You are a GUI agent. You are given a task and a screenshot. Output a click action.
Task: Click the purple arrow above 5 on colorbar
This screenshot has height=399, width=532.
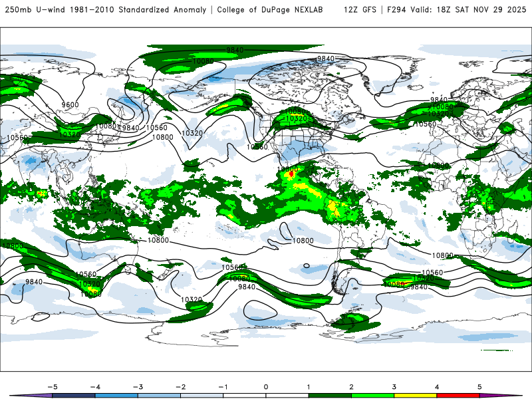click(501, 396)
